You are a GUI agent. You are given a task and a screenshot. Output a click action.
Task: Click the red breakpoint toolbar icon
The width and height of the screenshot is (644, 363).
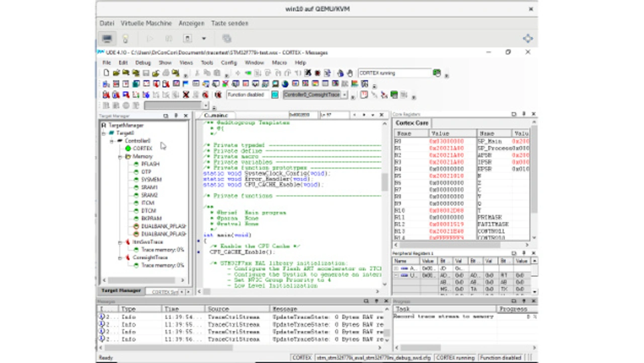pos(317,73)
